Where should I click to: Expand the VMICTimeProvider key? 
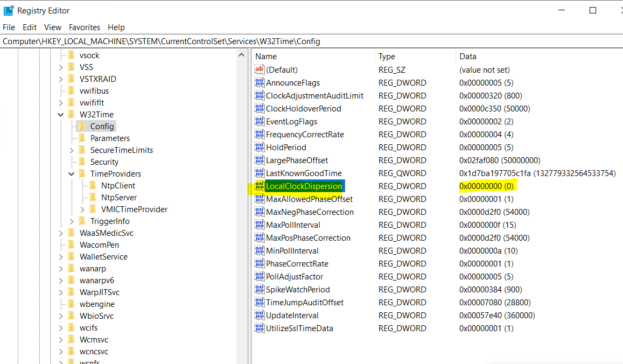click(x=82, y=209)
